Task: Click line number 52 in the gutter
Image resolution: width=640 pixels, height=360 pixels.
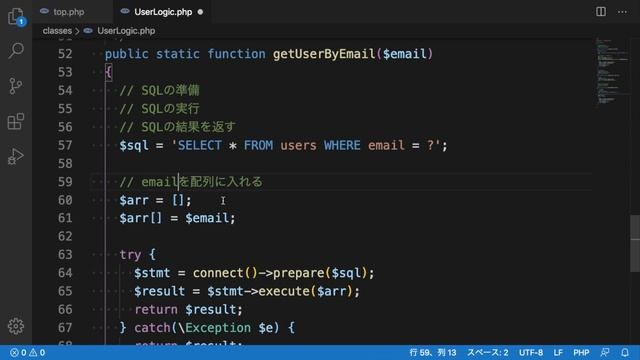Action: (65, 54)
